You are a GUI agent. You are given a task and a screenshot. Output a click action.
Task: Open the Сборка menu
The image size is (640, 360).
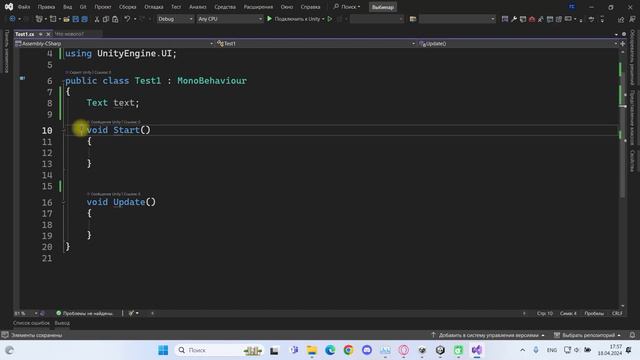point(127,7)
